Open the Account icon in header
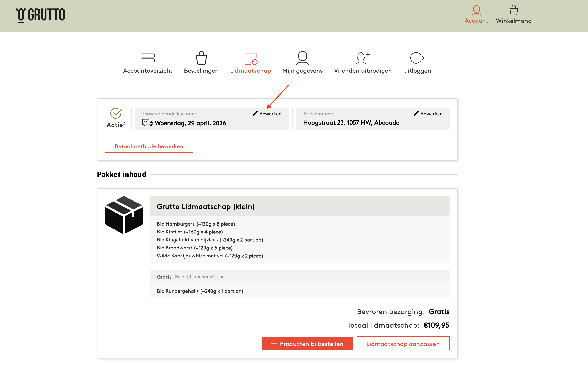 tap(476, 10)
